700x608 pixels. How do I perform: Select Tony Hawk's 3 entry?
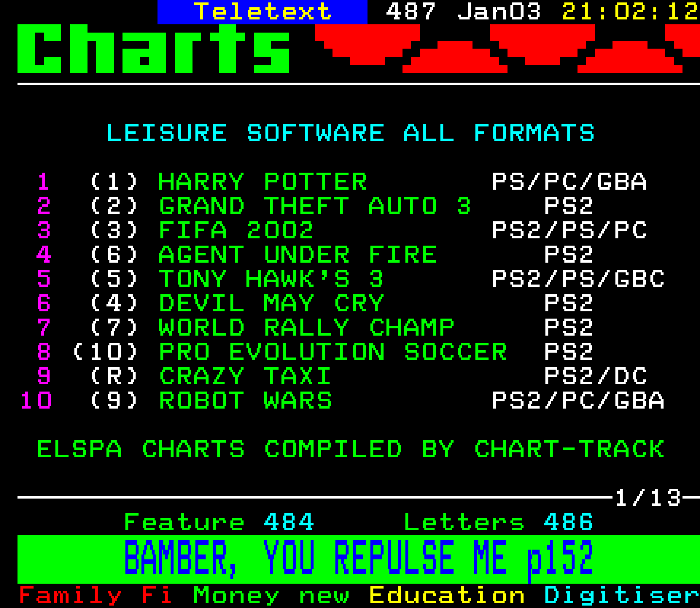tap(271, 279)
